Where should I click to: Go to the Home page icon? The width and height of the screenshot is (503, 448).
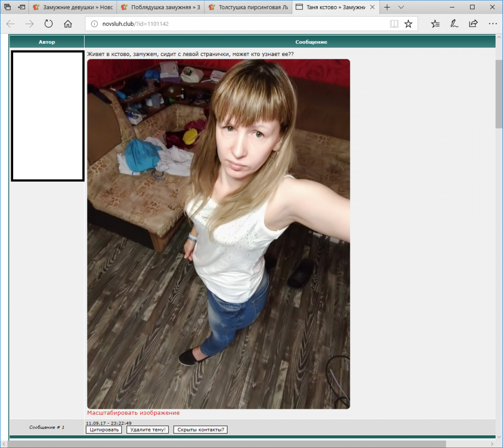pos(68,24)
